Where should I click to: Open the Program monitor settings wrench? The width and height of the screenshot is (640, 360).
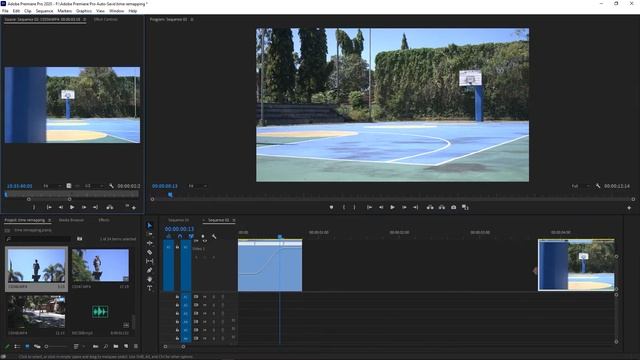pos(598,186)
